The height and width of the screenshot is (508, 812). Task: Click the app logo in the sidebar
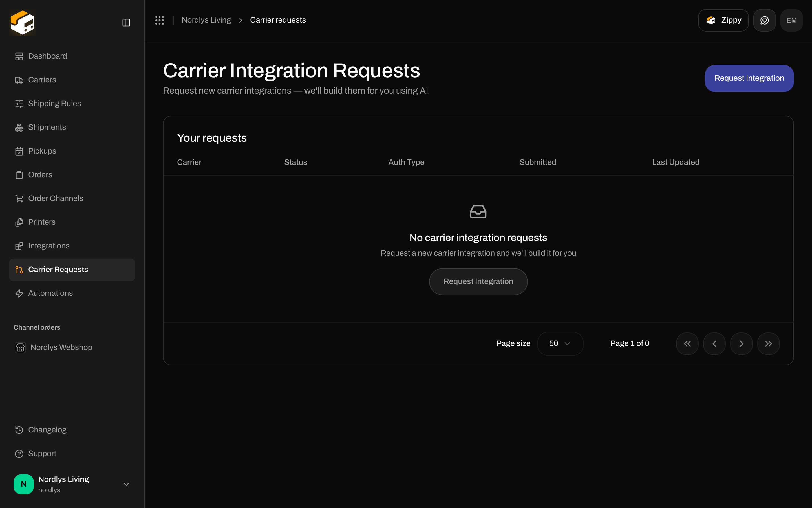coord(23,23)
